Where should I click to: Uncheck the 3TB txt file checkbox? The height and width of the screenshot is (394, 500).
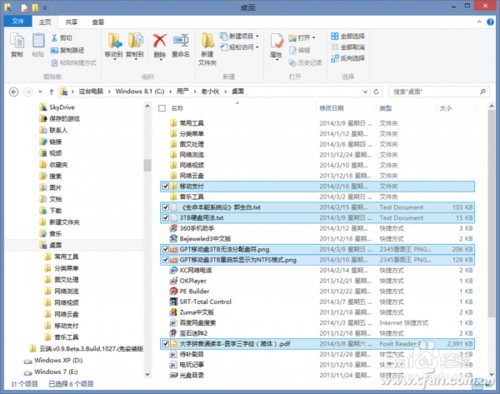tap(165, 218)
